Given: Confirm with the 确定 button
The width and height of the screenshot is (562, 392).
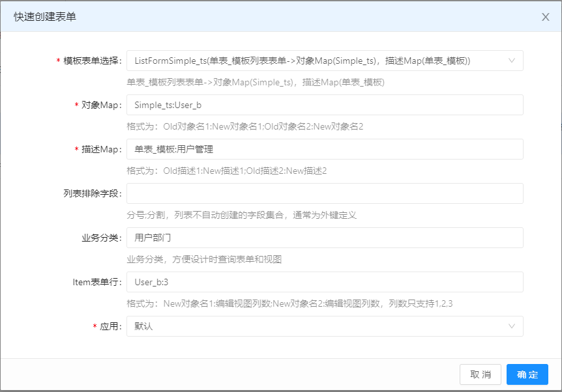Looking at the screenshot, I should pos(527,374).
